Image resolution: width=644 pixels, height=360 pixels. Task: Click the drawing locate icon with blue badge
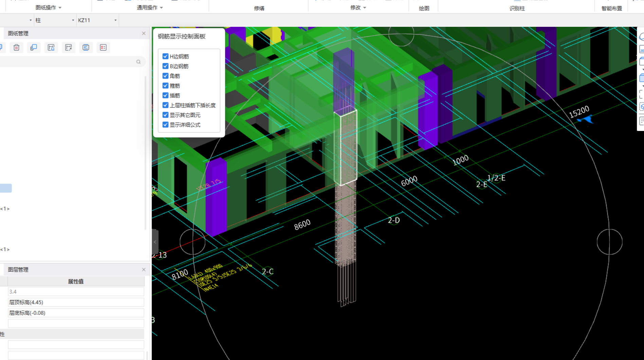point(51,48)
